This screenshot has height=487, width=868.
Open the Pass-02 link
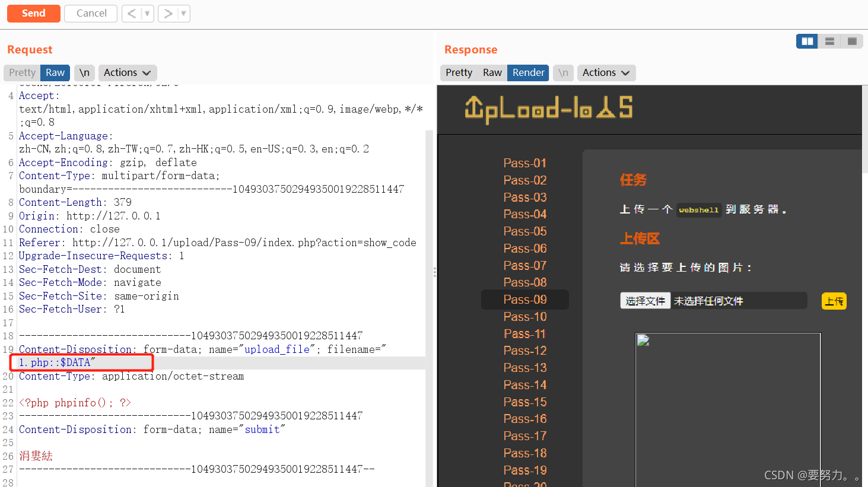[x=525, y=180]
